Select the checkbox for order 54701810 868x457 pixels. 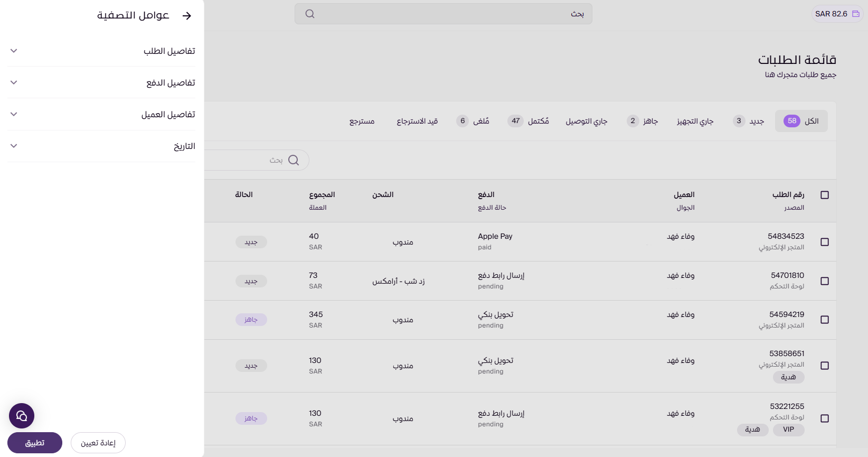pos(825,281)
